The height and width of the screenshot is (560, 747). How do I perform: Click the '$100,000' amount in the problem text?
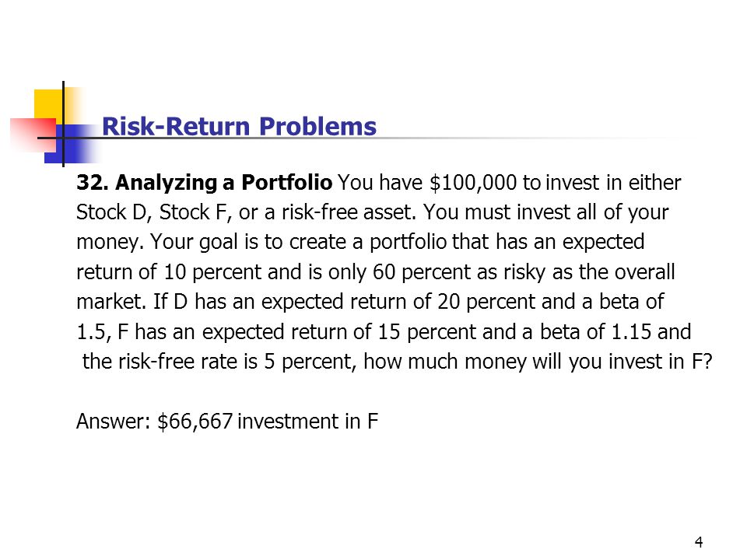click(473, 183)
